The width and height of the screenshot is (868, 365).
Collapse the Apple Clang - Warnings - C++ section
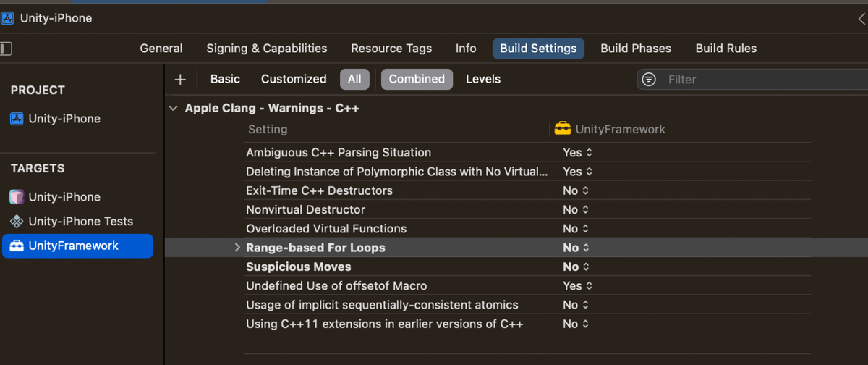pyautogui.click(x=173, y=109)
